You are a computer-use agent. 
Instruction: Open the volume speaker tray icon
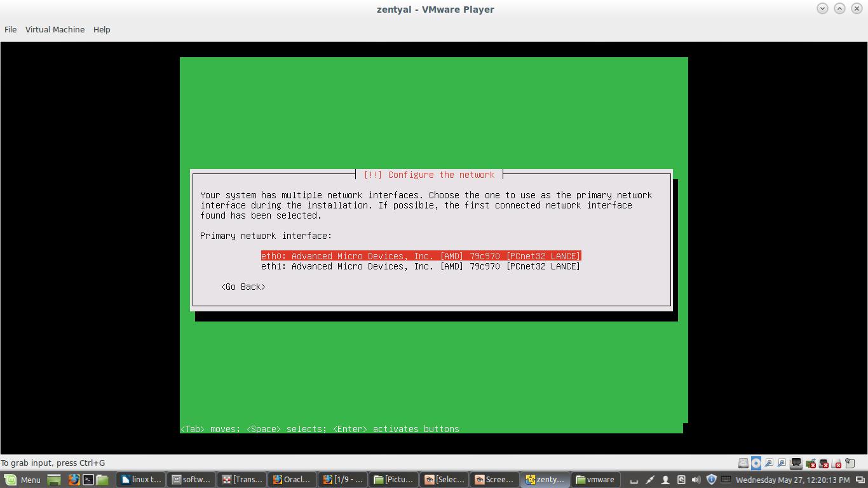[696, 480]
